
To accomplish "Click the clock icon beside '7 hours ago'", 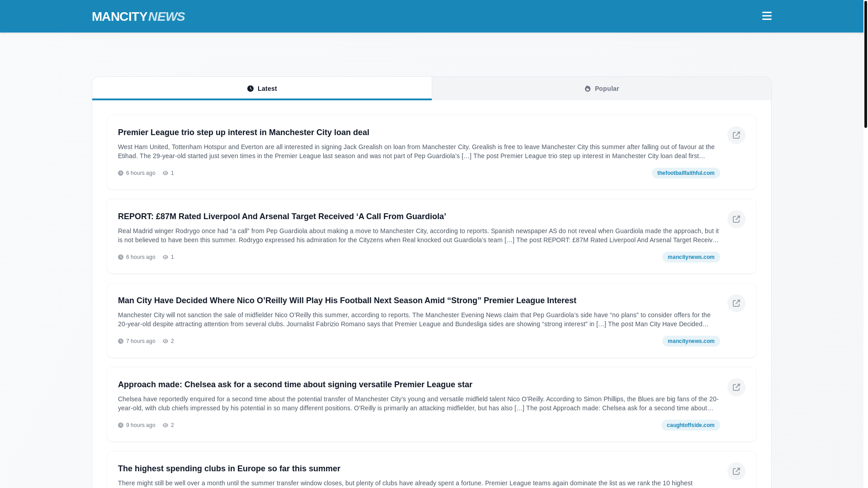I will [x=121, y=341].
